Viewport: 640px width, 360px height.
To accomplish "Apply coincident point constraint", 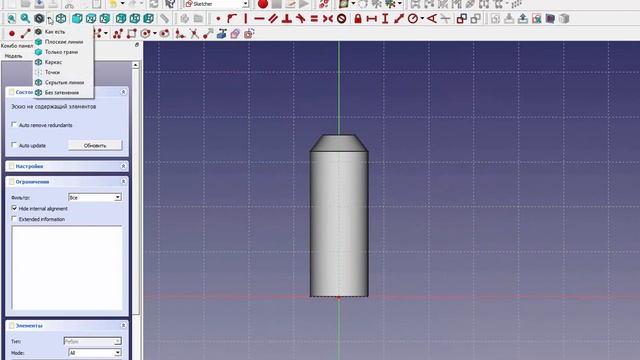I will tap(218, 18).
